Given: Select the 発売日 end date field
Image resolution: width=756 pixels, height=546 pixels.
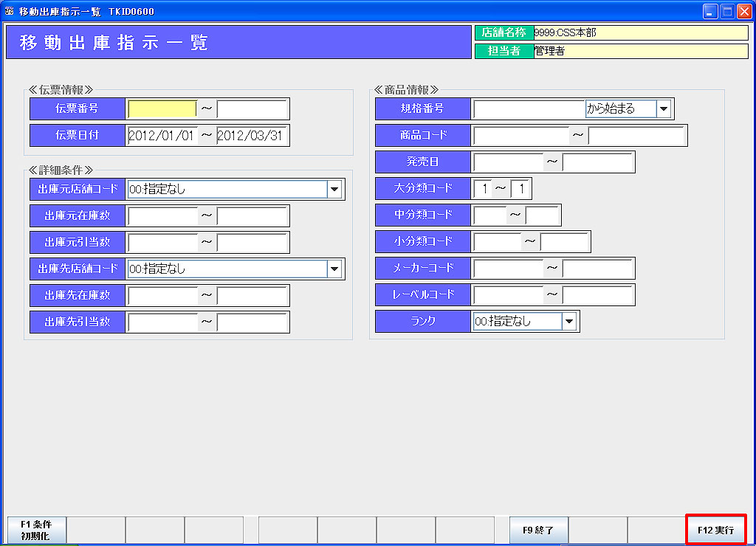Looking at the screenshot, I should 597,162.
